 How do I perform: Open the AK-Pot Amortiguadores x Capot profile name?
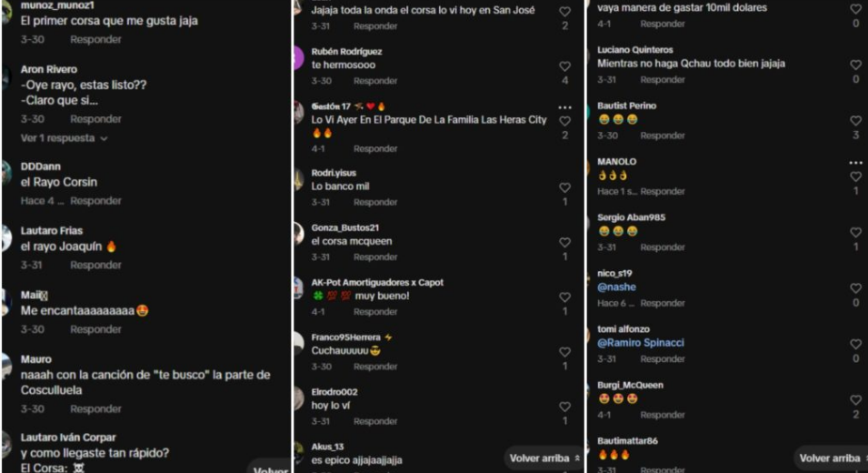377,283
